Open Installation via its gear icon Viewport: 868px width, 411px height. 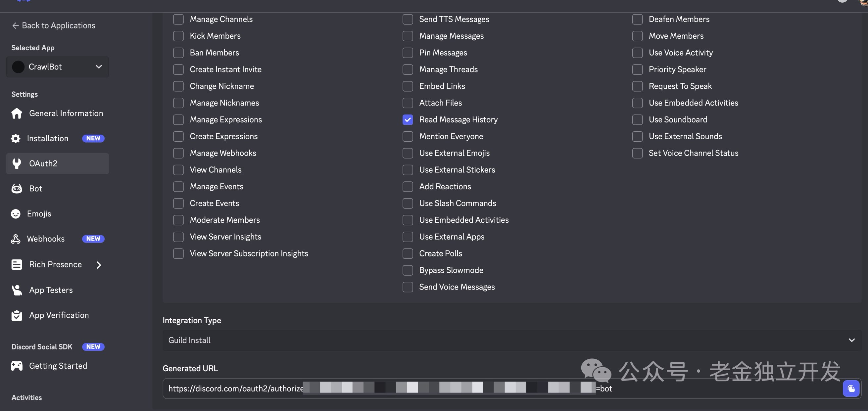click(16, 138)
